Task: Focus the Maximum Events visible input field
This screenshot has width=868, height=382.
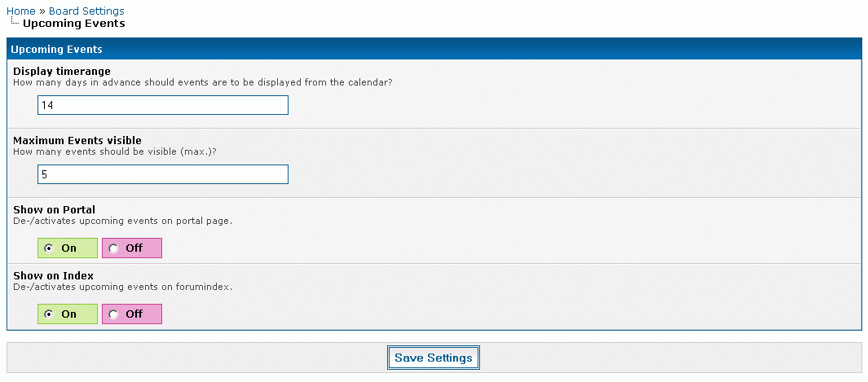Action: click(x=163, y=174)
